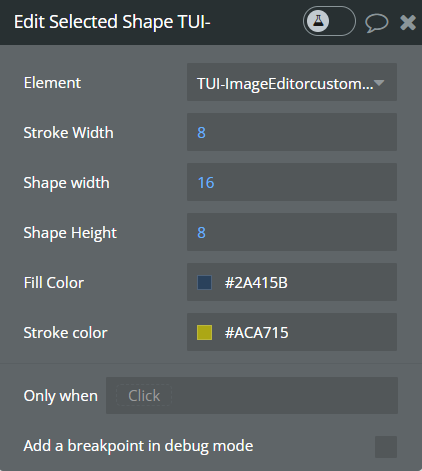Click the Stroke color hex #ACA715
The height and width of the screenshot is (471, 422).
[256, 333]
